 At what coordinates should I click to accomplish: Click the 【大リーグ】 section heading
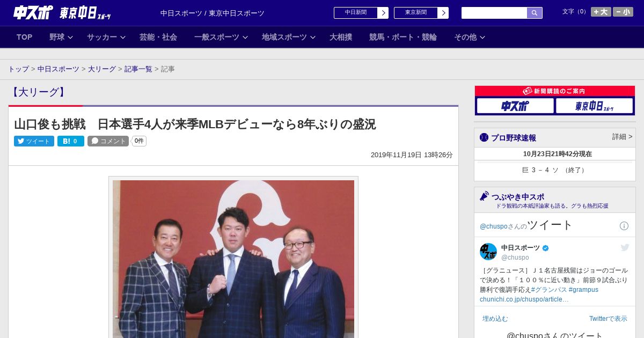tap(39, 92)
